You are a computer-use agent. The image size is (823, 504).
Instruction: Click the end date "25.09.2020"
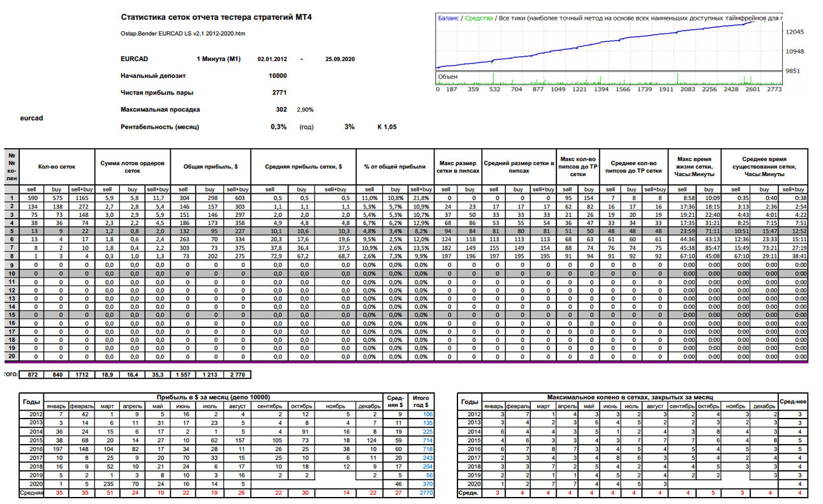click(x=339, y=59)
